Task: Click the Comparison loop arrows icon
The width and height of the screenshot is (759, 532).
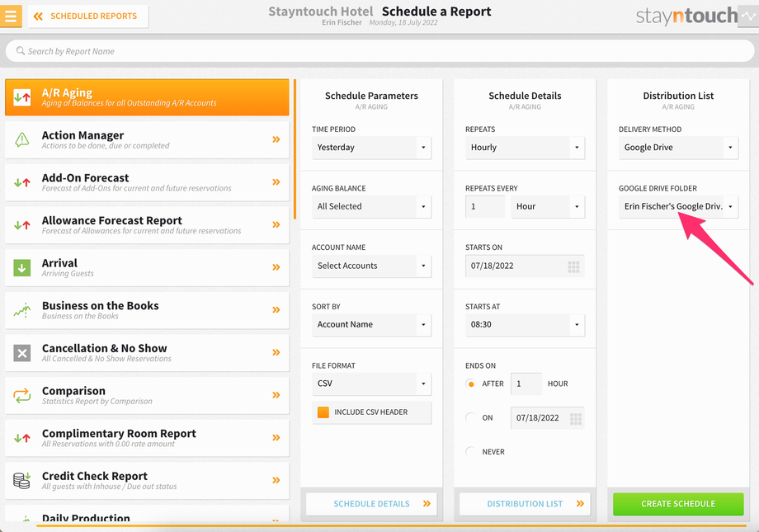Action: pyautogui.click(x=22, y=395)
